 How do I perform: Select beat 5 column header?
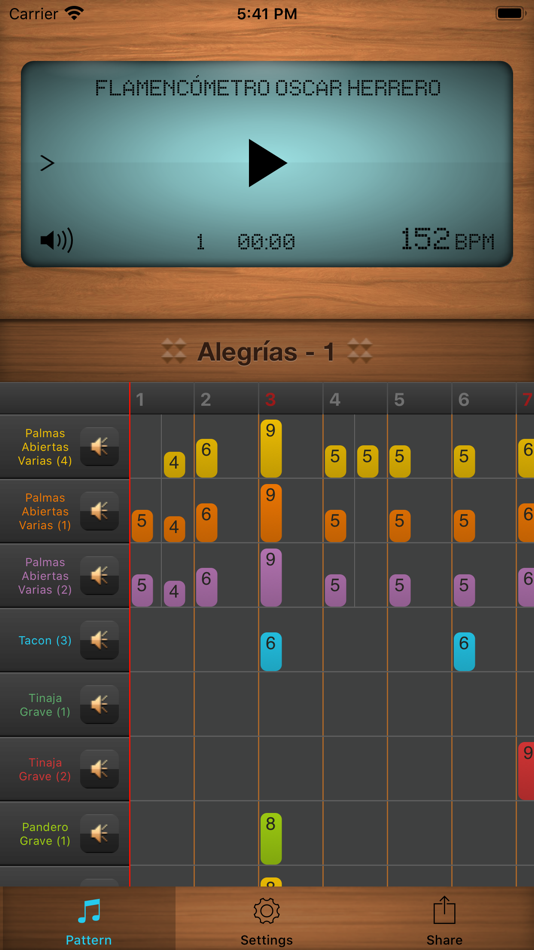click(x=419, y=399)
